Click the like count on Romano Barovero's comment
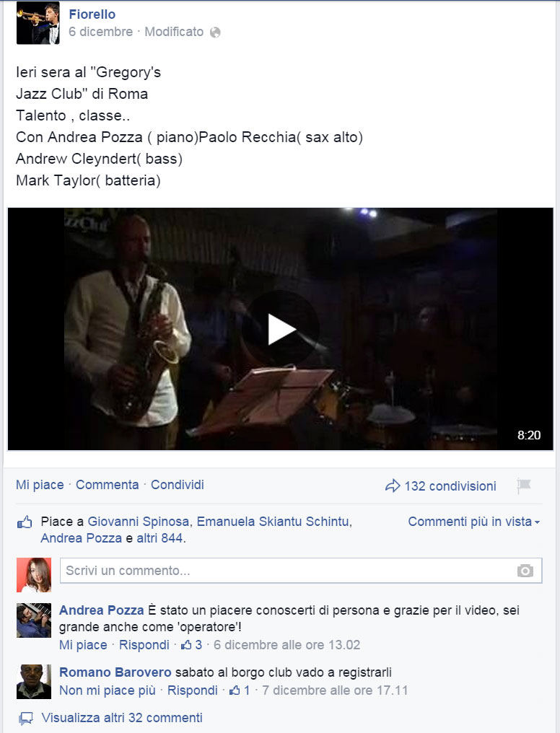 pos(240,690)
